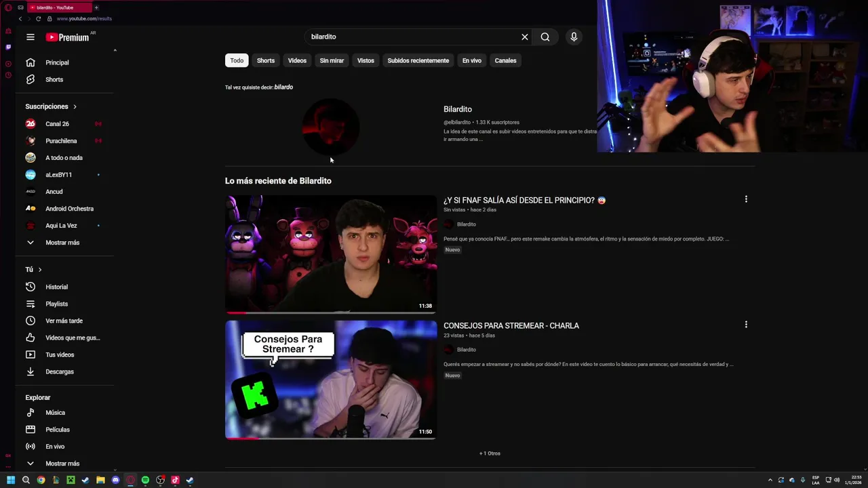Start voice search with the microphone icon
Image resolution: width=868 pixels, height=488 pixels.
(x=574, y=37)
